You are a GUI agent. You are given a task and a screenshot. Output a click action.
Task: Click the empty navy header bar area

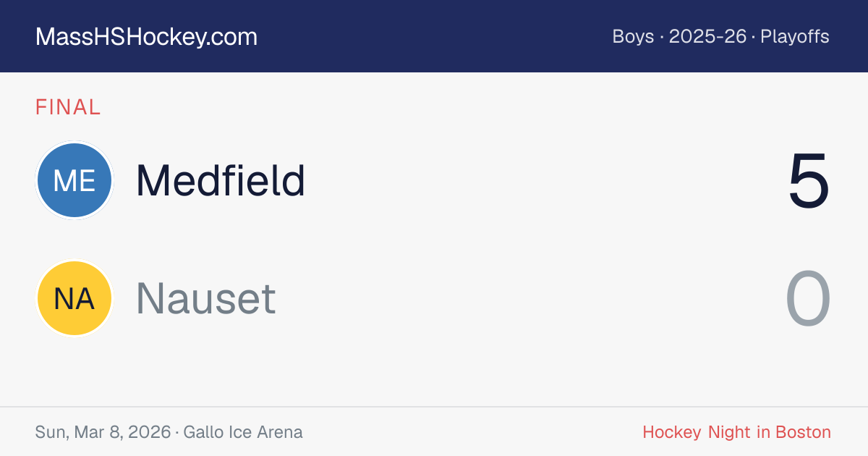(x=434, y=36)
